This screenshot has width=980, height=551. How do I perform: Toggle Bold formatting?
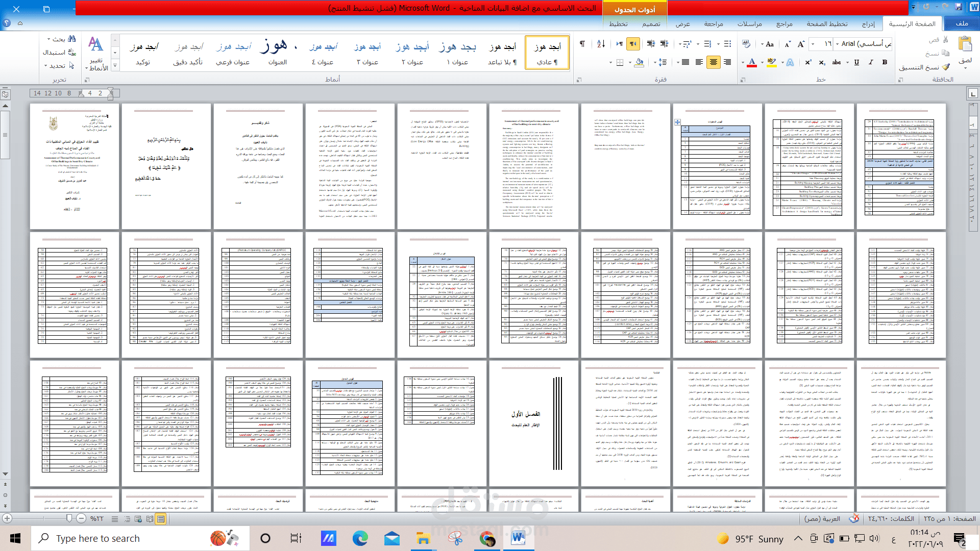[x=885, y=62]
